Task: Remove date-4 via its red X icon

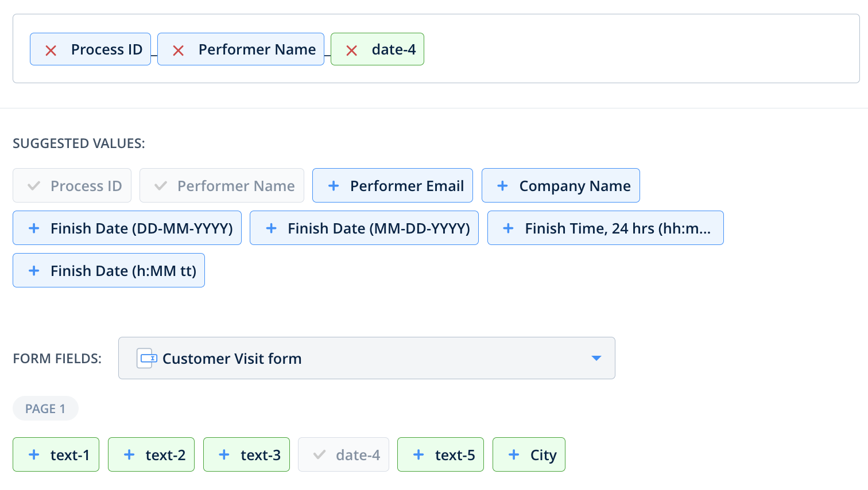Action: 351,49
